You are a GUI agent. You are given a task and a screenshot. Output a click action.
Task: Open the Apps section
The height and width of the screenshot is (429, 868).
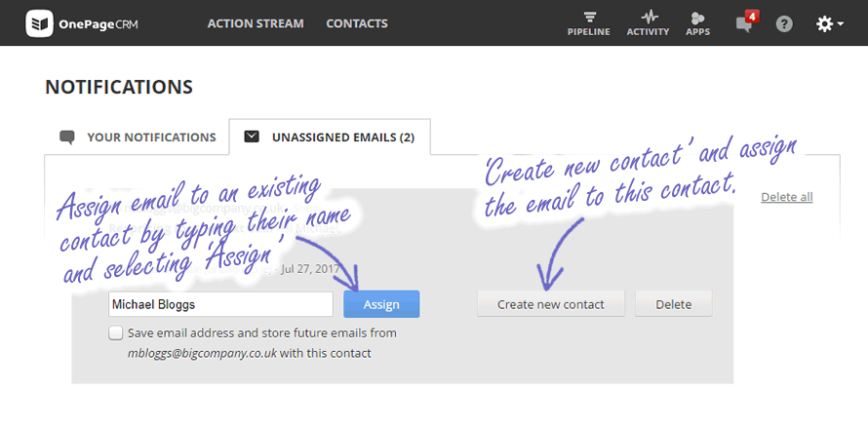(697, 23)
